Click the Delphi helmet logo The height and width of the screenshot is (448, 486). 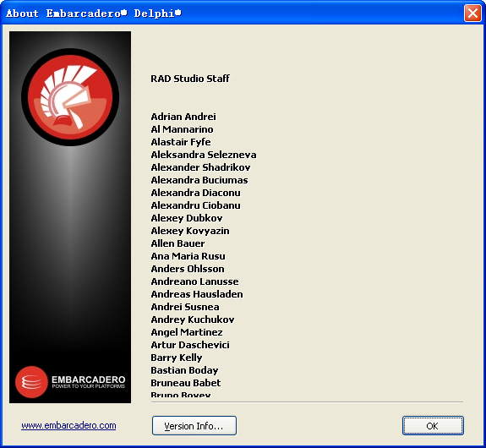tap(70, 96)
